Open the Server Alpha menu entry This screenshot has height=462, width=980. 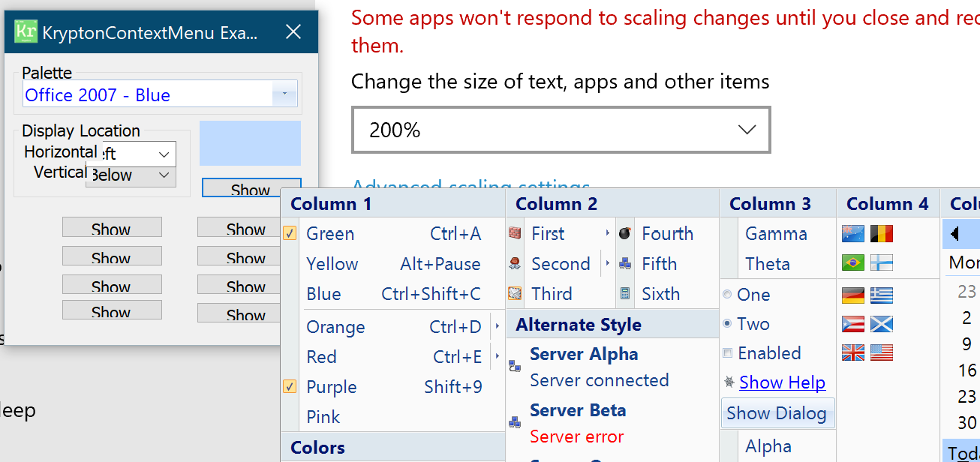pos(612,367)
